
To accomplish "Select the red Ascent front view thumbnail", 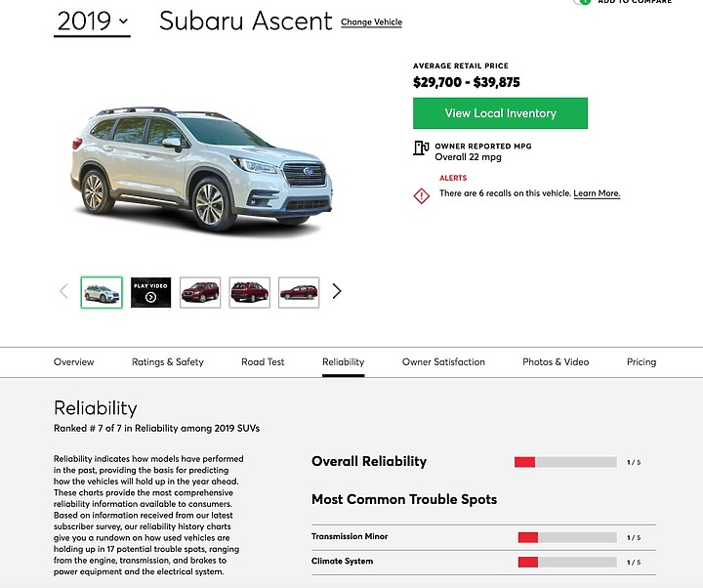I will pos(200,292).
